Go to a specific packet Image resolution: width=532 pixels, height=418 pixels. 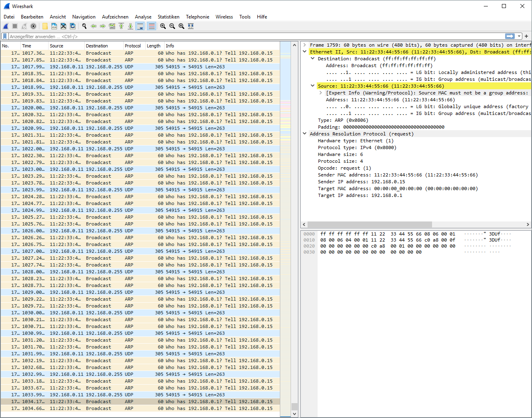point(112,26)
